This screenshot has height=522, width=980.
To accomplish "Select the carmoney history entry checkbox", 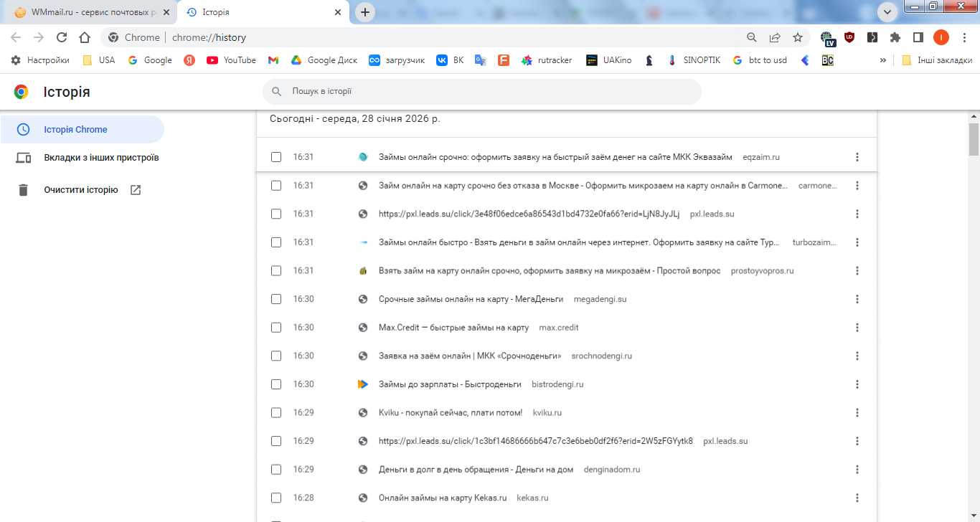I will pos(276,186).
